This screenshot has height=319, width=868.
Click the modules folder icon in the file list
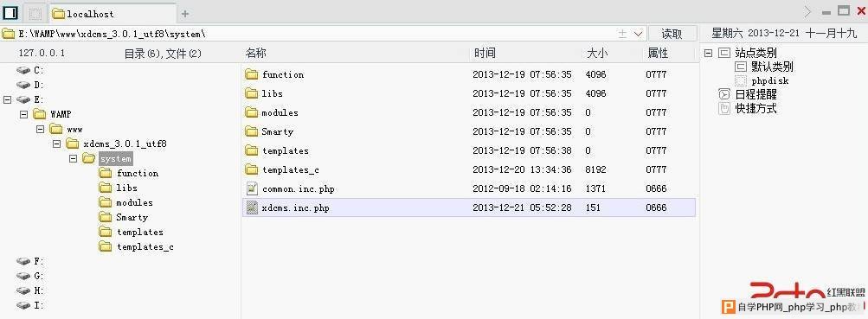tap(252, 112)
